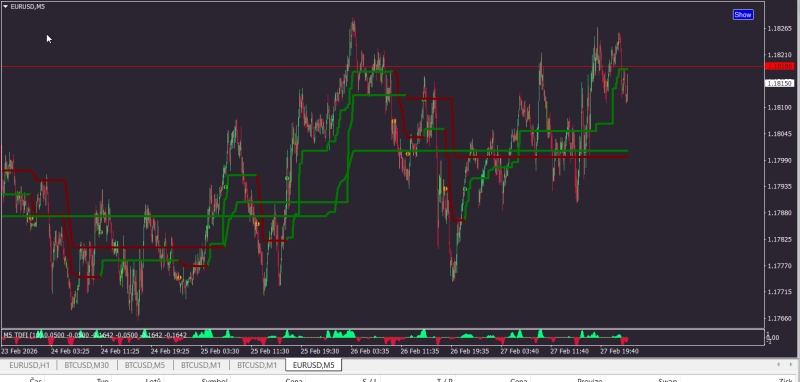
Task: Click the 1.18265 price axis label
Action: point(780,29)
